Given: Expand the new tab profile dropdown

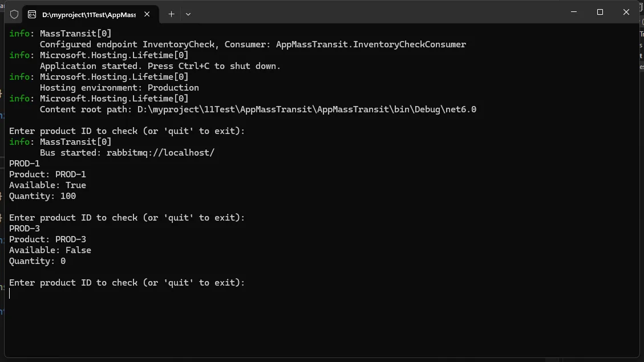Looking at the screenshot, I should point(188,14).
